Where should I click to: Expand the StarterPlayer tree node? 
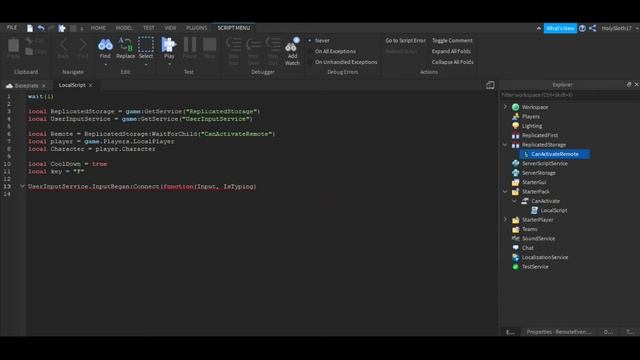505,220
